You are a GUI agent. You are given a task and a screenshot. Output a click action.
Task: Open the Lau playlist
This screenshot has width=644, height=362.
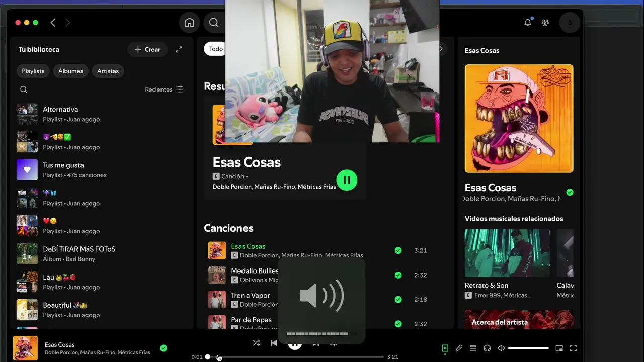pos(101,282)
